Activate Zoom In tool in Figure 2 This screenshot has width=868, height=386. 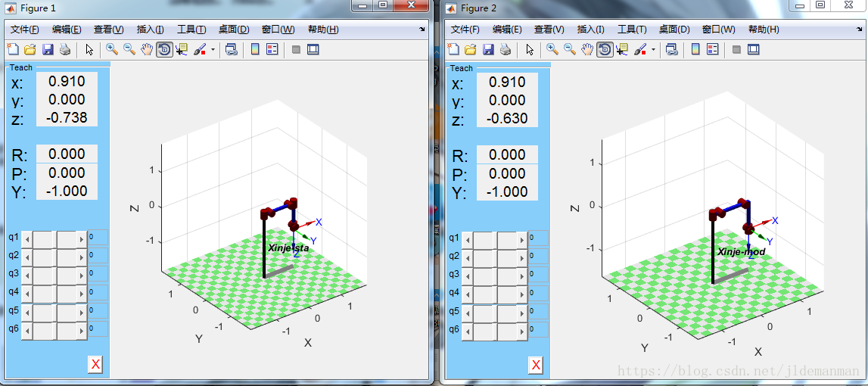pos(552,50)
